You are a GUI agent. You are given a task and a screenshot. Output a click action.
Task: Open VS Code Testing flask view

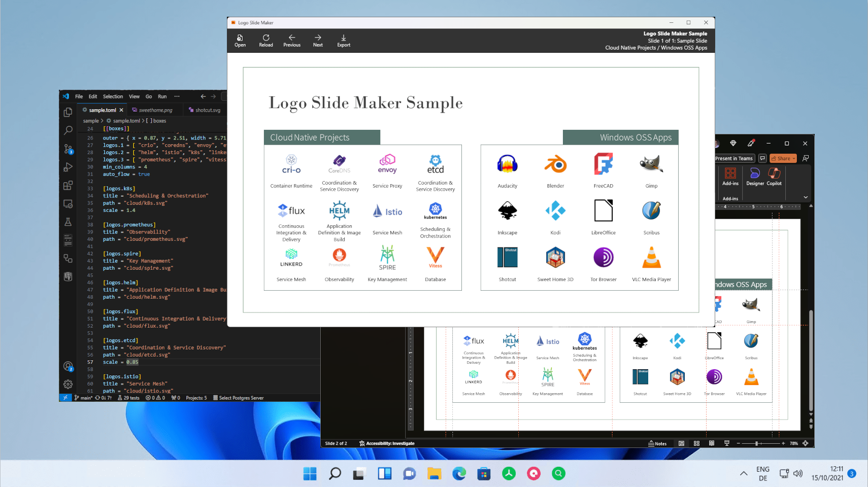[x=68, y=222]
